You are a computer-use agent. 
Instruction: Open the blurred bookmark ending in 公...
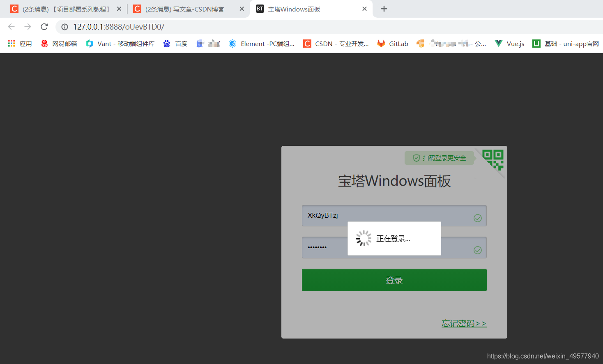[x=451, y=44]
